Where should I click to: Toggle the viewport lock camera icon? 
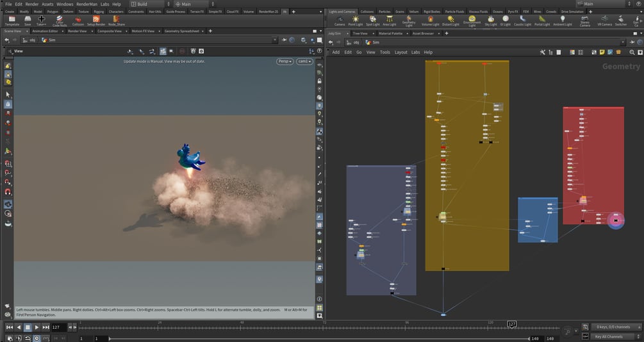(x=320, y=81)
